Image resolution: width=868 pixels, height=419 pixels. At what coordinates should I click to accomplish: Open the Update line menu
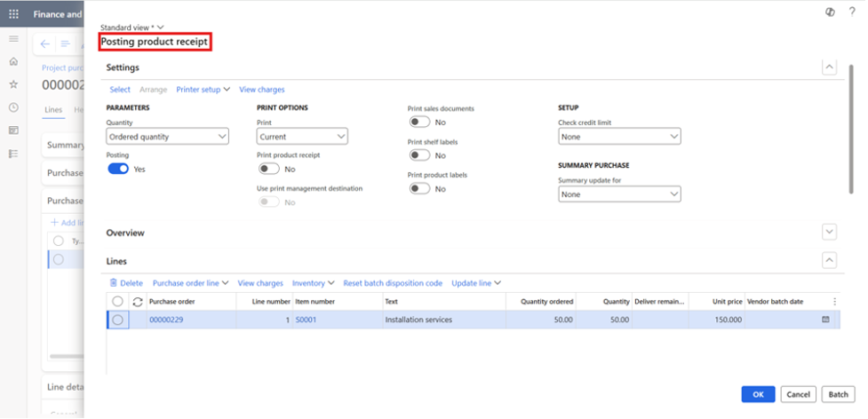click(x=476, y=283)
